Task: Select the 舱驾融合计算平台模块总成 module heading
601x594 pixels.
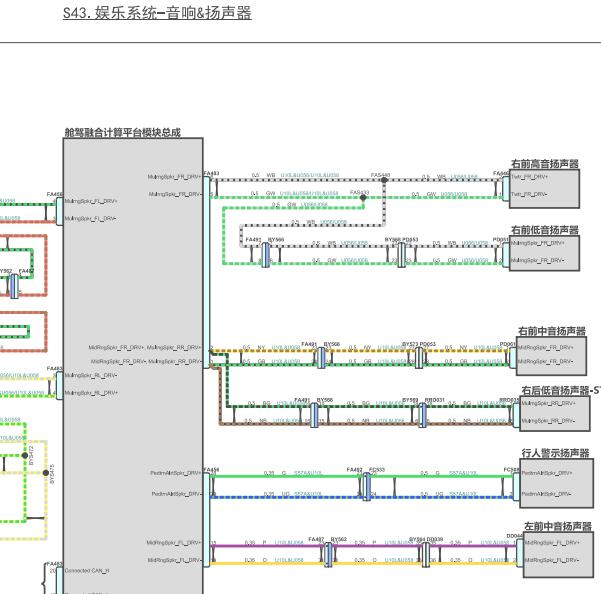Action: click(x=122, y=133)
